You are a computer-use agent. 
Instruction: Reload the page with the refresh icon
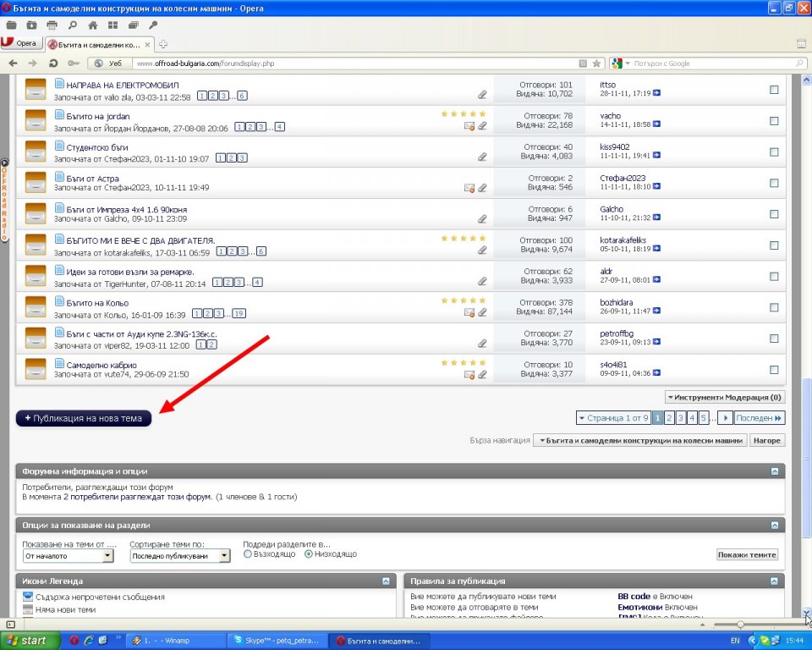(52, 63)
